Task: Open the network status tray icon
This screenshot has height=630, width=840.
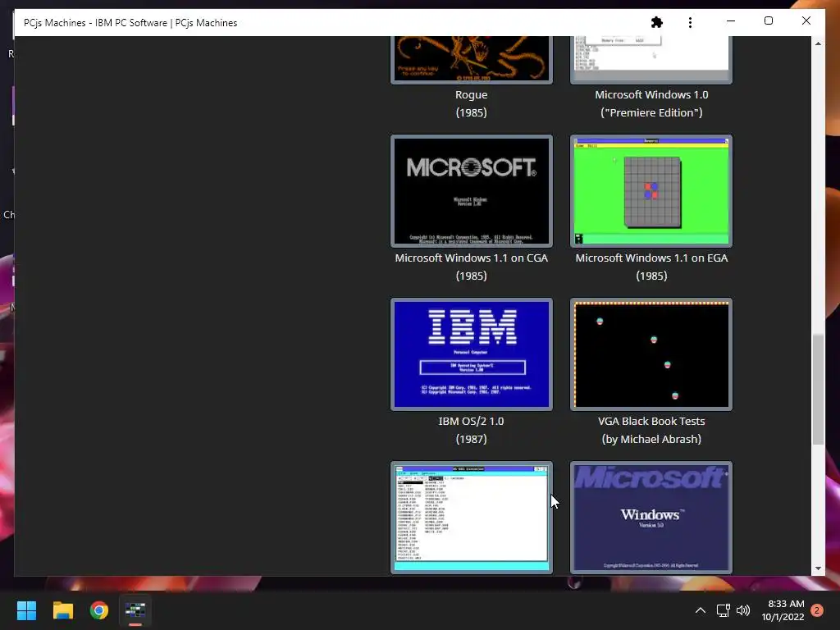Action: [724, 610]
